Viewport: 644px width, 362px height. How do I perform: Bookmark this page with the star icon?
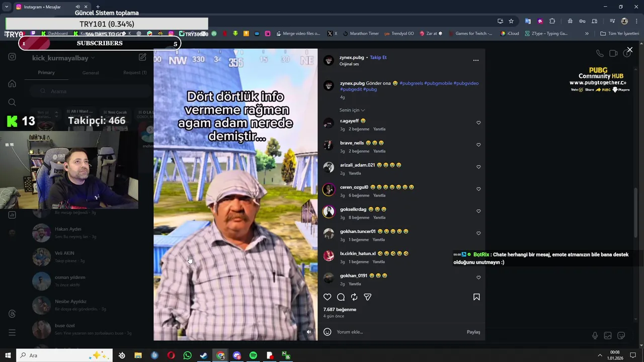[x=511, y=21]
